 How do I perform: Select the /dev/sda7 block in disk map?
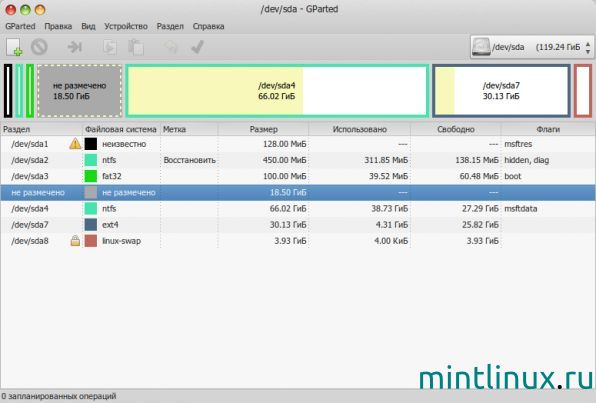pyautogui.click(x=501, y=91)
